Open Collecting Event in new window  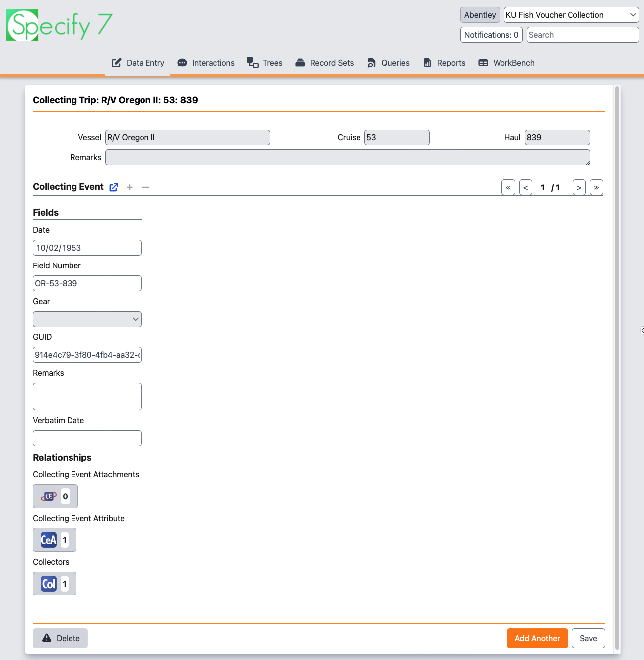(x=113, y=187)
